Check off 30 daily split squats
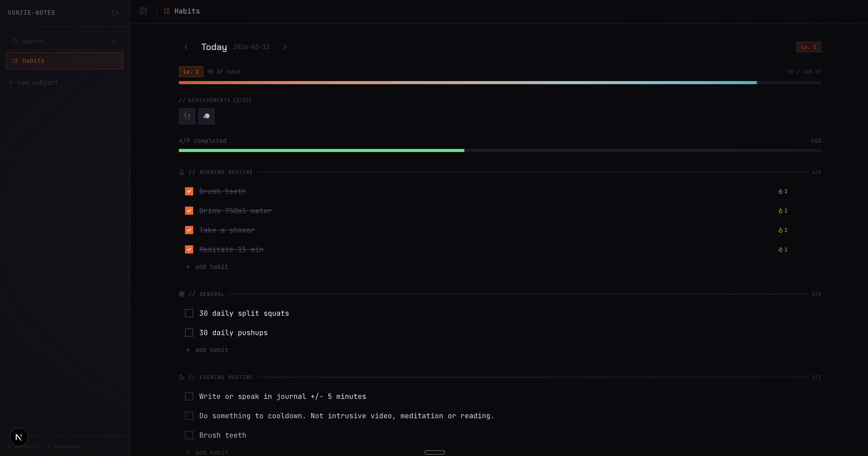Image resolution: width=868 pixels, height=456 pixels. tap(189, 313)
